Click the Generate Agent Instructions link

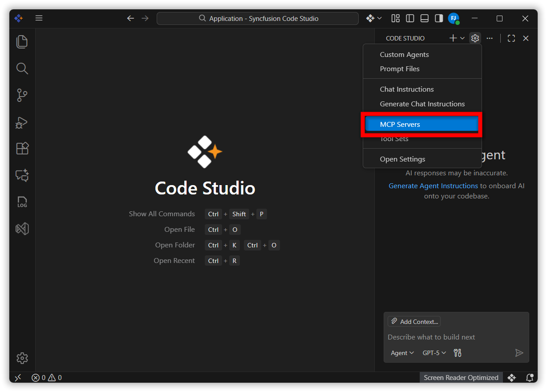click(x=433, y=186)
